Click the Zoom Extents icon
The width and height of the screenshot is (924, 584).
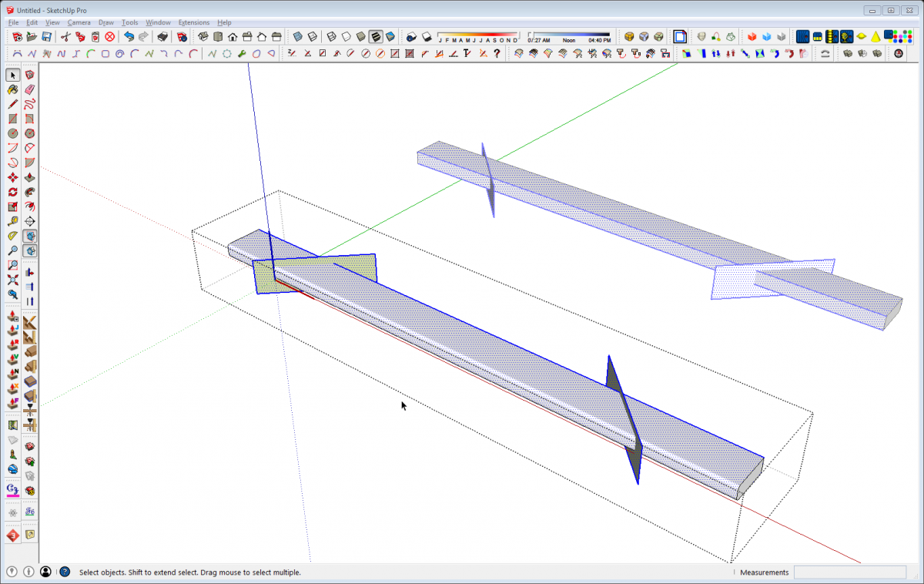[11, 280]
